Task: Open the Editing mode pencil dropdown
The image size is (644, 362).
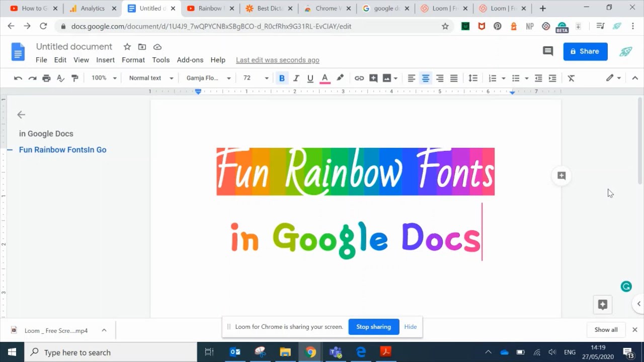Action: (613, 78)
